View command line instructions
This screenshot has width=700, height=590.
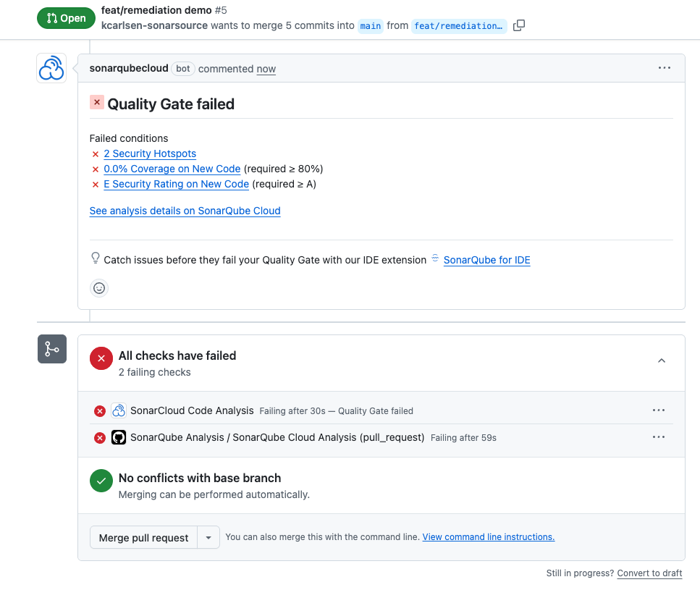pos(488,537)
